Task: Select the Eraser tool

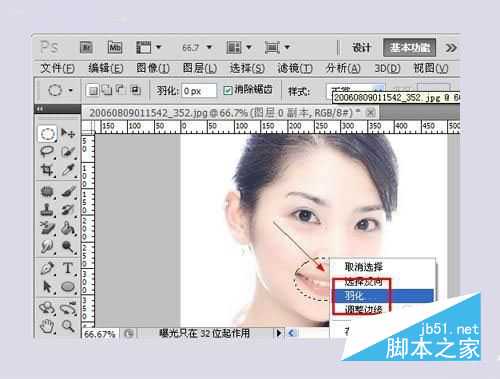Action: [x=47, y=228]
